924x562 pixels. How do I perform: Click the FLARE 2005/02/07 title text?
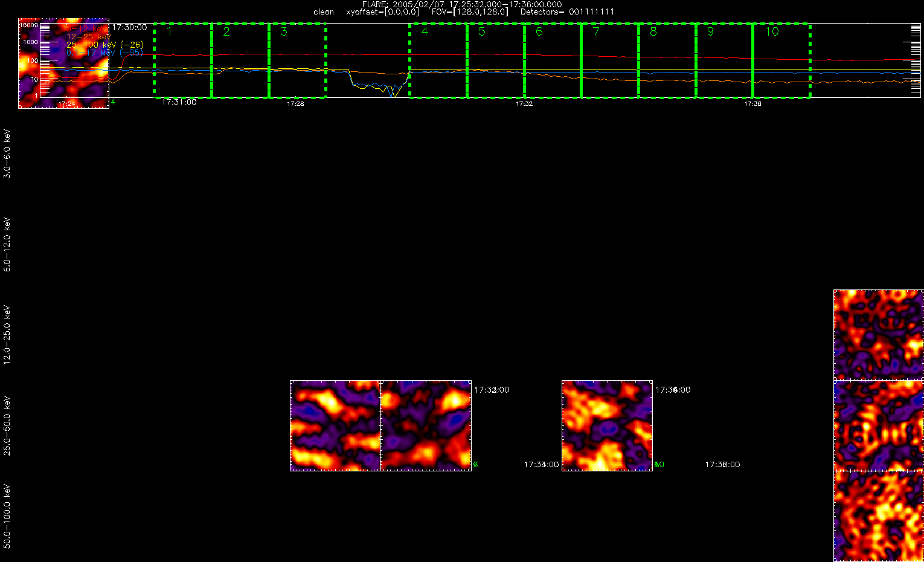point(462,4)
